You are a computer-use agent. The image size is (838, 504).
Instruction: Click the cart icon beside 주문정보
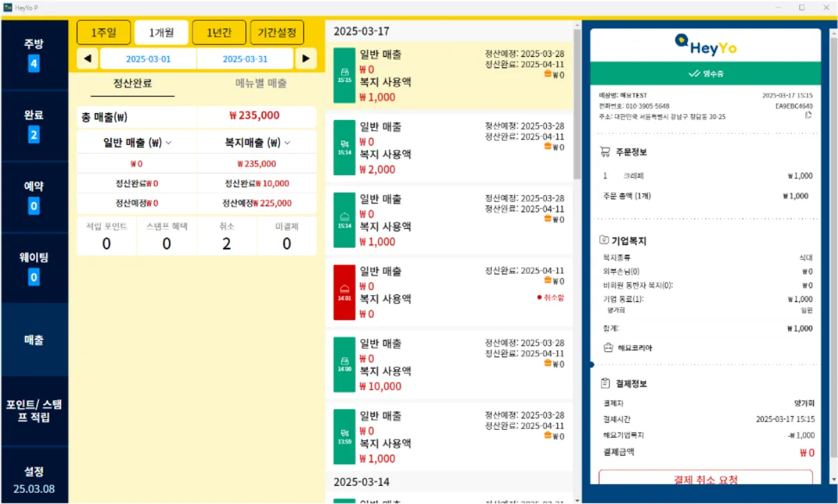pyautogui.click(x=605, y=151)
